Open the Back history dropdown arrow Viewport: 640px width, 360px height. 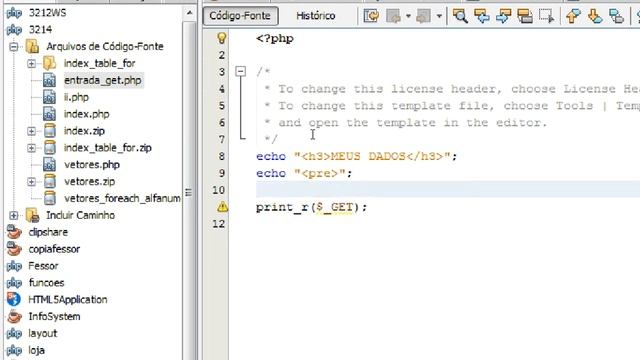point(408,16)
